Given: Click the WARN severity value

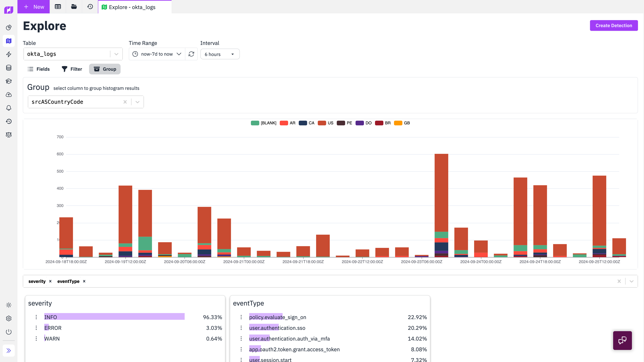Looking at the screenshot, I should (x=52, y=339).
